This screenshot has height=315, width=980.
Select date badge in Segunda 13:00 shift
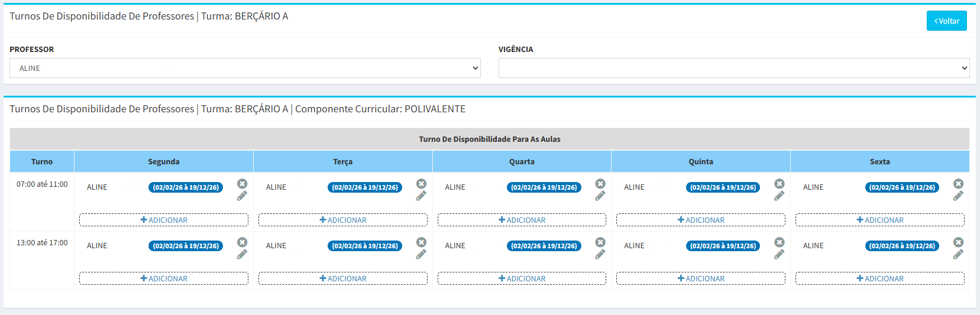click(x=186, y=246)
